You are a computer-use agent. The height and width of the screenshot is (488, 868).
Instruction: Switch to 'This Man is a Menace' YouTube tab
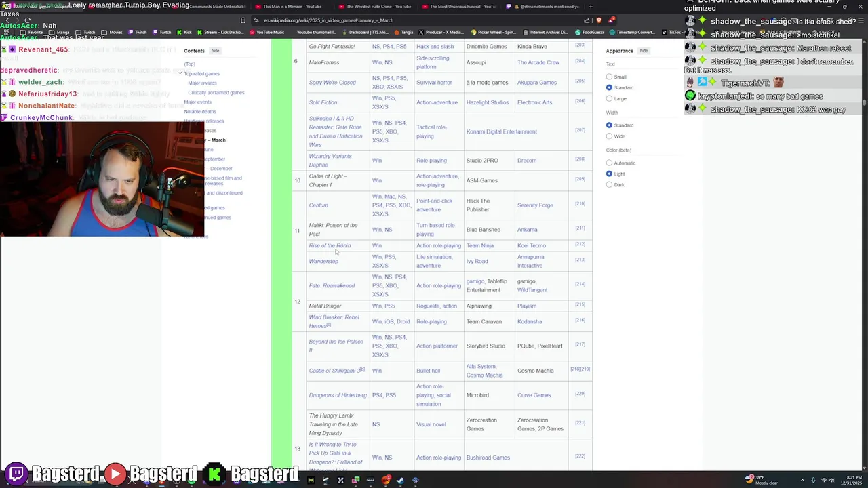pos(292,7)
